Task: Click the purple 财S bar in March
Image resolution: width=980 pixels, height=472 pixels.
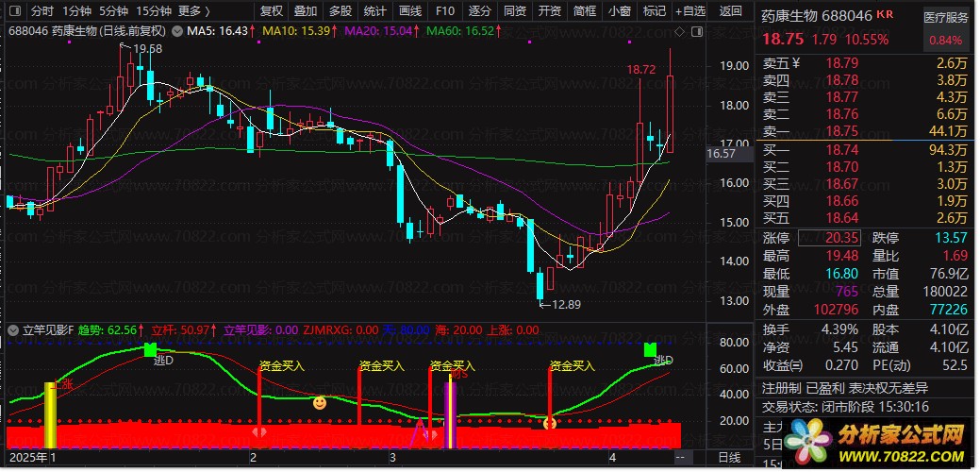Action: [450, 415]
